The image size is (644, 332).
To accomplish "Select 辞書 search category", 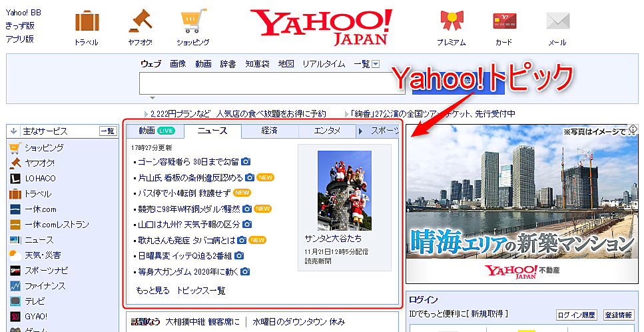I will point(228,64).
